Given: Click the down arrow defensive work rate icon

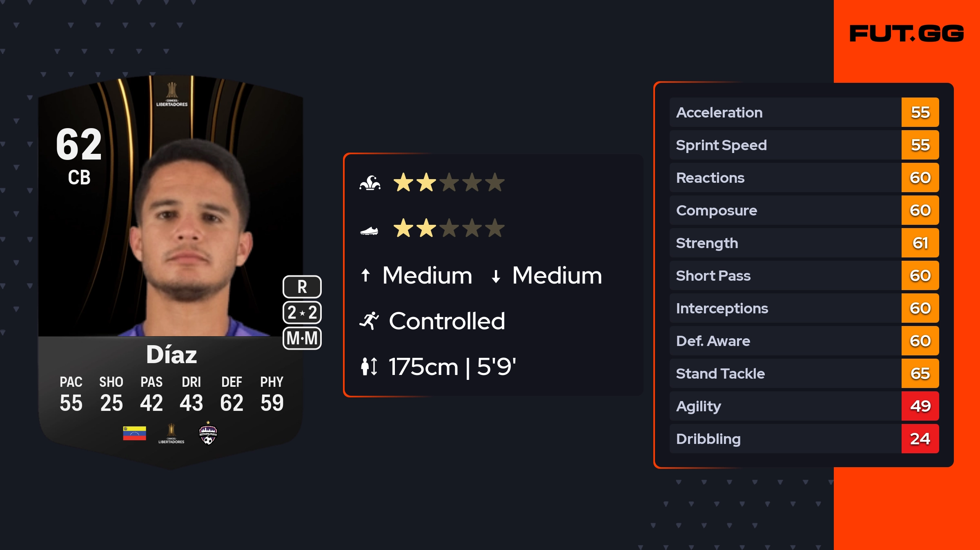Looking at the screenshot, I should 496,276.
